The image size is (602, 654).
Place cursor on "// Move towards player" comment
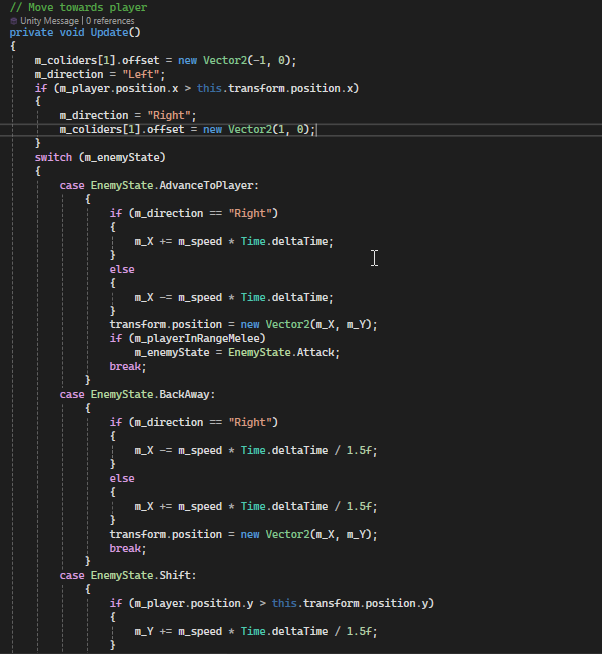(x=78, y=7)
